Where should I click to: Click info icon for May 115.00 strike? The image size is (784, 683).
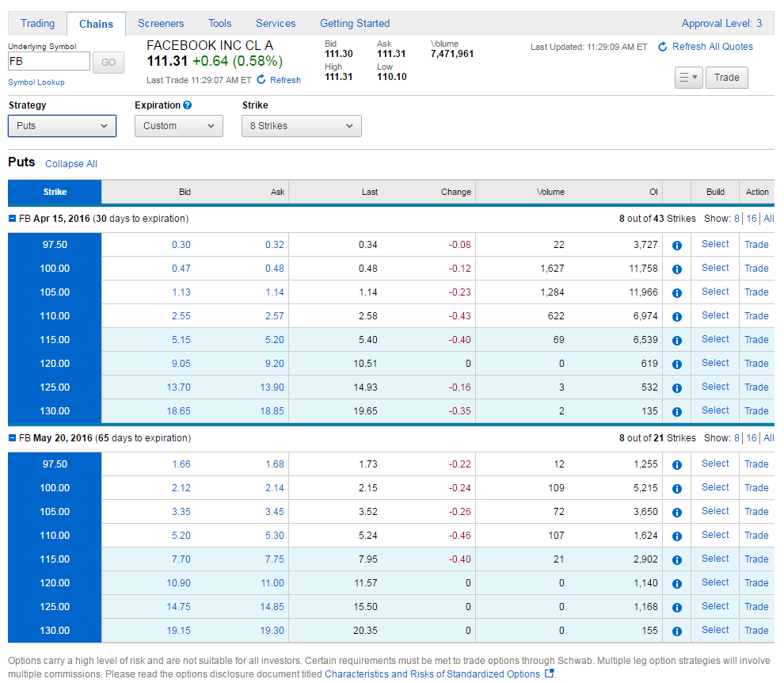tap(676, 560)
